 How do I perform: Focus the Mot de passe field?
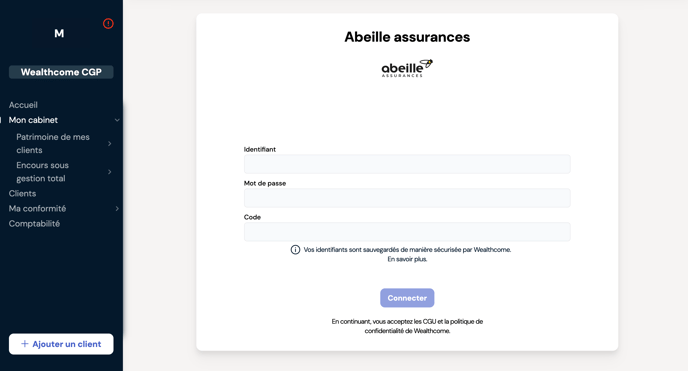coord(407,198)
